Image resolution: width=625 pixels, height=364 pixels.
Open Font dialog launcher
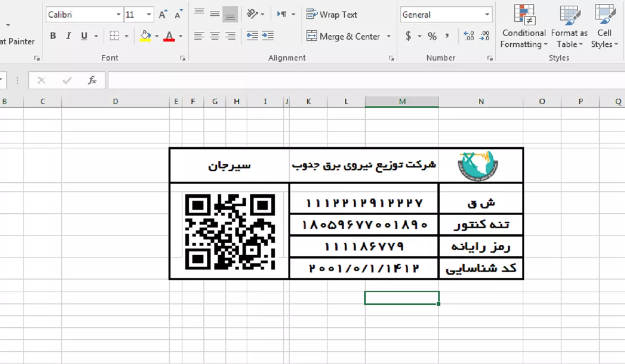183,58
